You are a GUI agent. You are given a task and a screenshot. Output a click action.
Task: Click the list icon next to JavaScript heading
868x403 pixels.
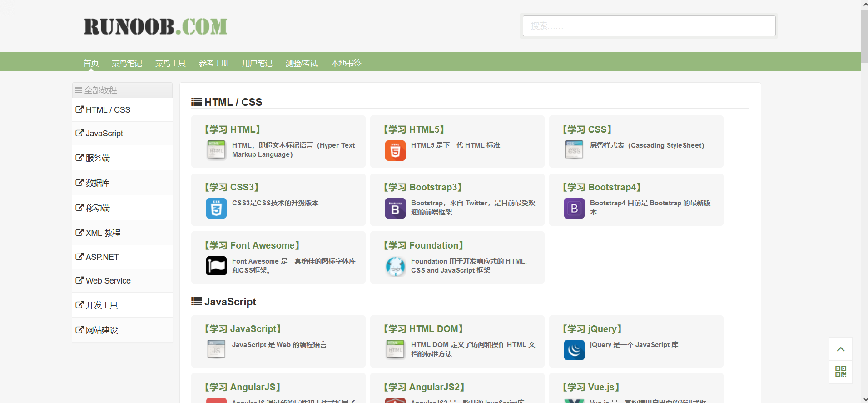(x=197, y=301)
